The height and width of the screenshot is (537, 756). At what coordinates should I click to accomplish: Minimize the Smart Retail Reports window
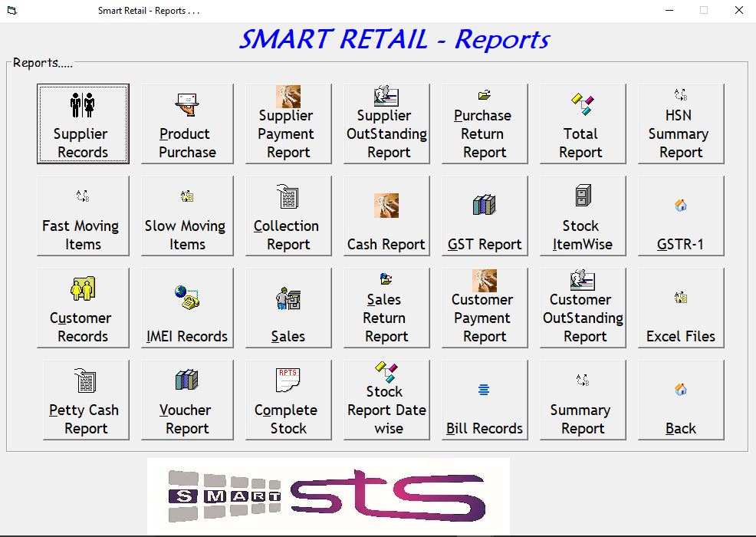669,10
